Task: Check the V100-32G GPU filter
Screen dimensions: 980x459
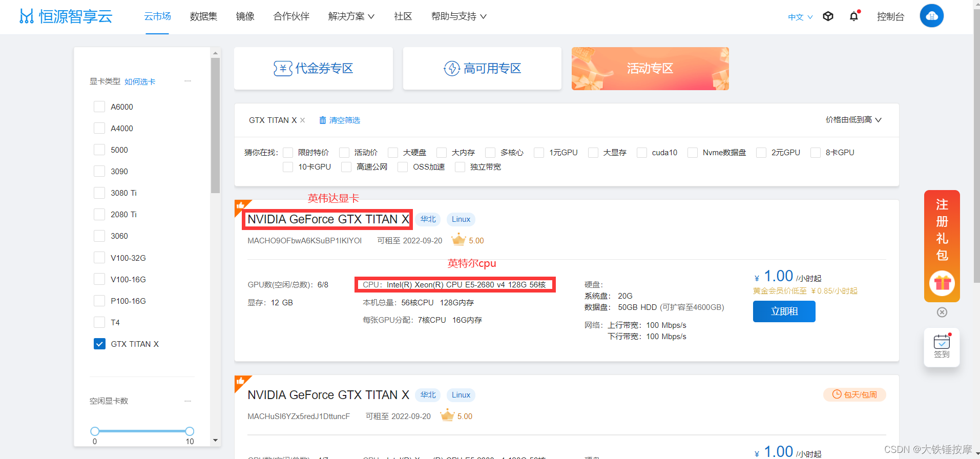Action: click(99, 258)
